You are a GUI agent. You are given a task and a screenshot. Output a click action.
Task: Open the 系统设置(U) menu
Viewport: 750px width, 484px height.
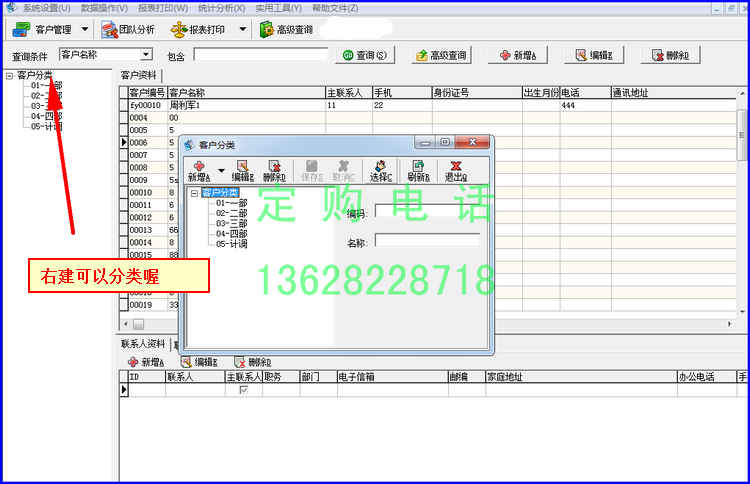pos(46,8)
